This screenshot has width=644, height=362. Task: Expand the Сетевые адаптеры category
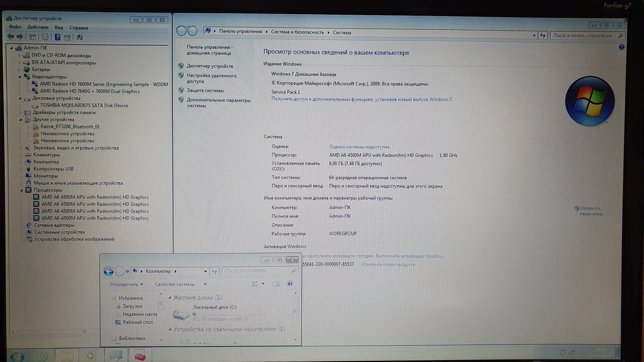(22, 225)
